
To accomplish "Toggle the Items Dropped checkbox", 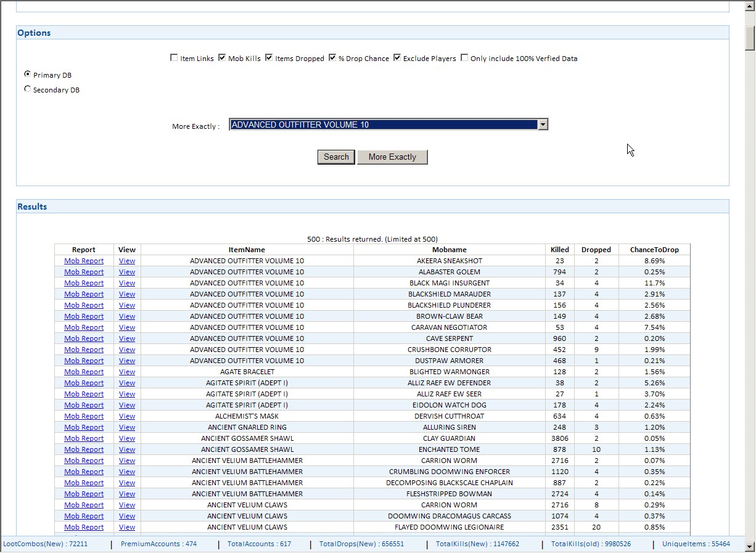I will click(269, 58).
